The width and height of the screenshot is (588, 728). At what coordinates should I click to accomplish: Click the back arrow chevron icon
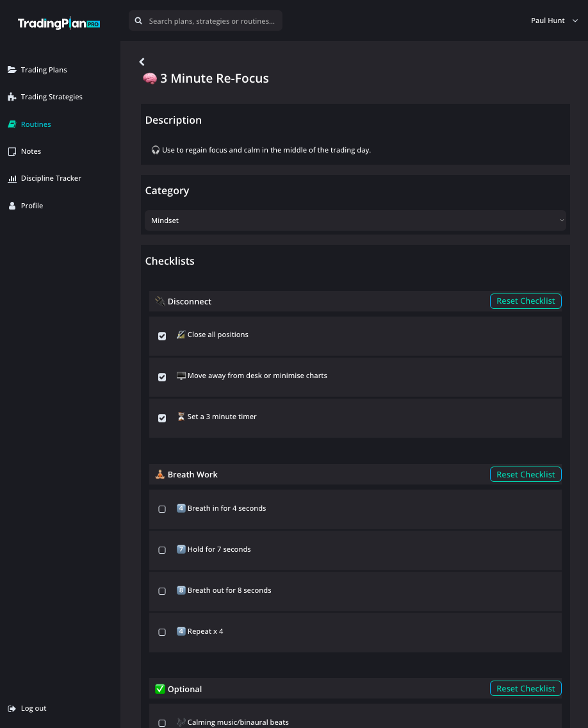click(x=142, y=62)
